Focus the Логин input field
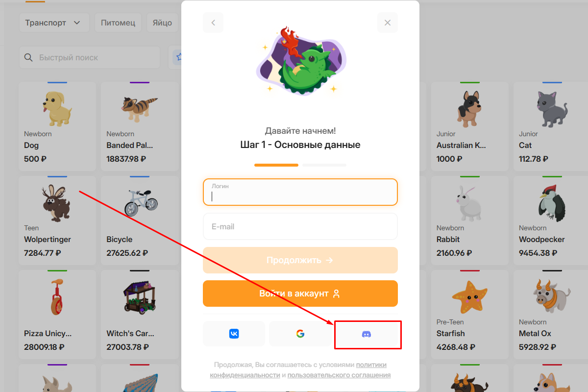Screen dimensions: 588x392 coord(300,192)
